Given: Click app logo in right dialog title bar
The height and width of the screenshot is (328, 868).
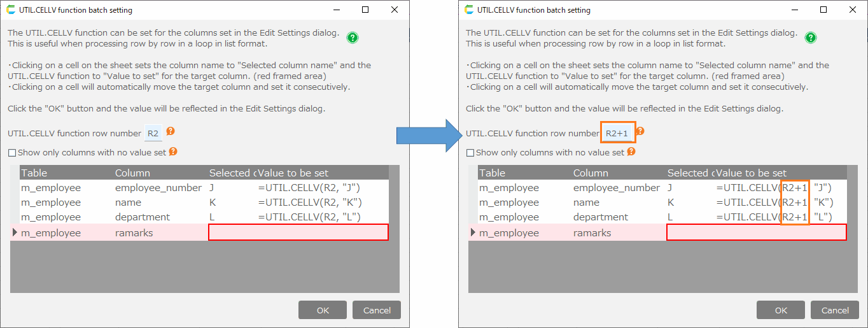Looking at the screenshot, I should click(x=470, y=10).
